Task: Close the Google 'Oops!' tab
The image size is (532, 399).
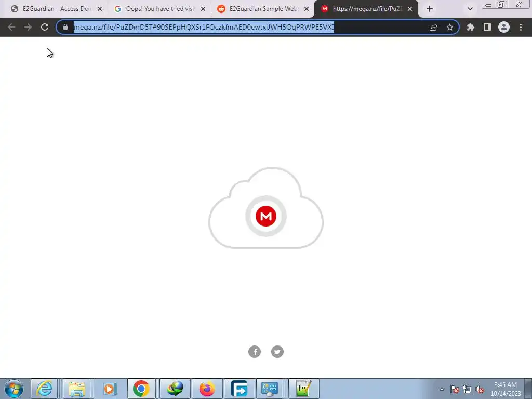Action: tap(203, 9)
